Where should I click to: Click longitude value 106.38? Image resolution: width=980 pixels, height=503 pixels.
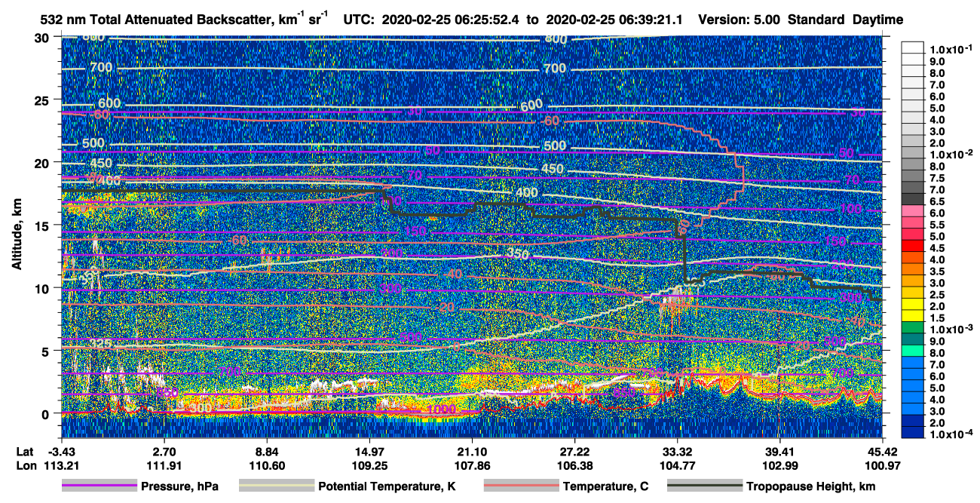point(574,466)
